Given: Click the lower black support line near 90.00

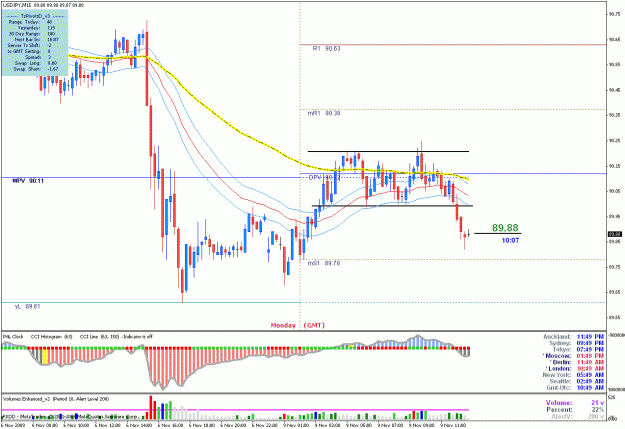Looking at the screenshot, I should pyautogui.click(x=392, y=206).
